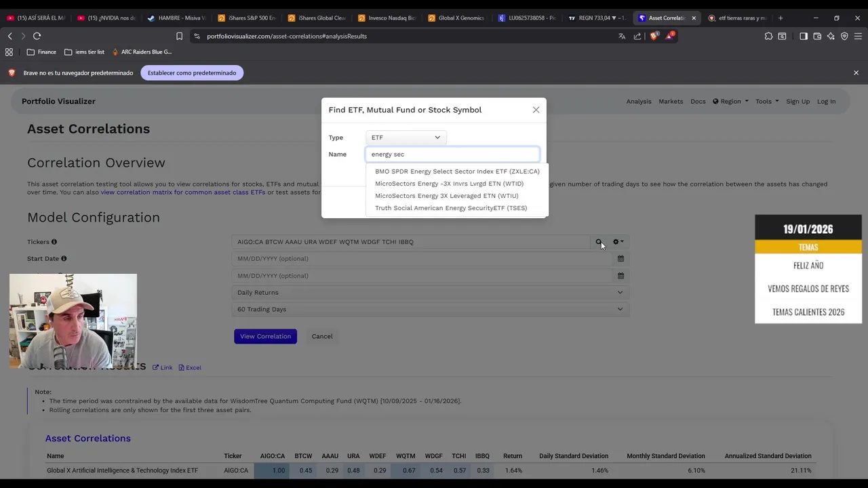Switch to the Invesco Nasdaq Bio tab
This screenshot has height=488, width=868.
coord(387,18)
